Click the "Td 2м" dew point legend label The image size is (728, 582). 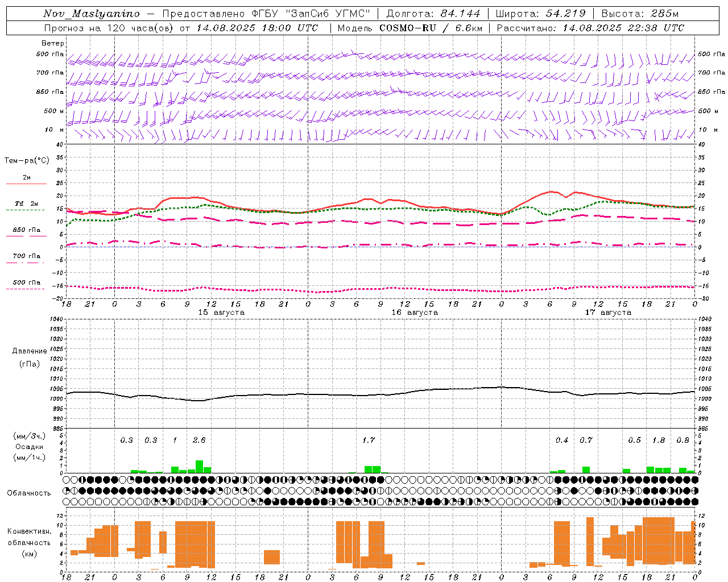tap(27, 203)
